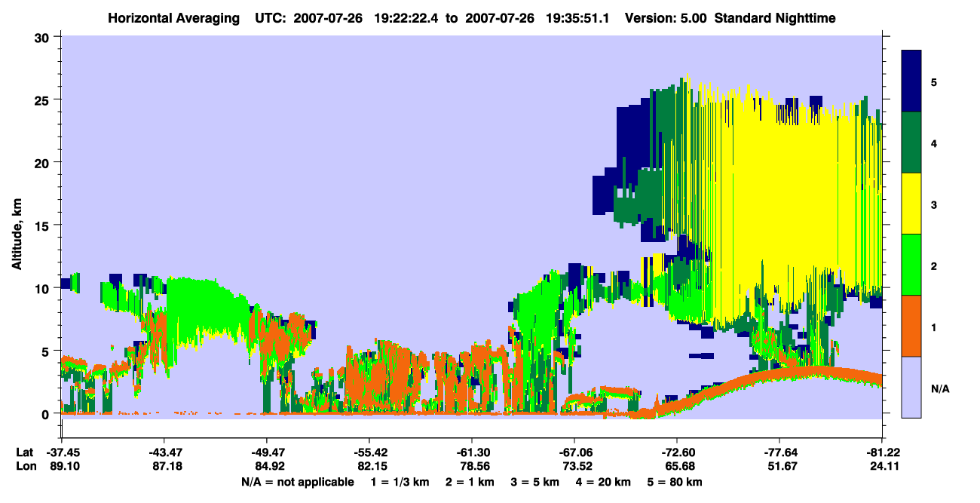Click the bright green color bar segment labeled 2
This screenshot has height=503, width=980.
[x=911, y=265]
